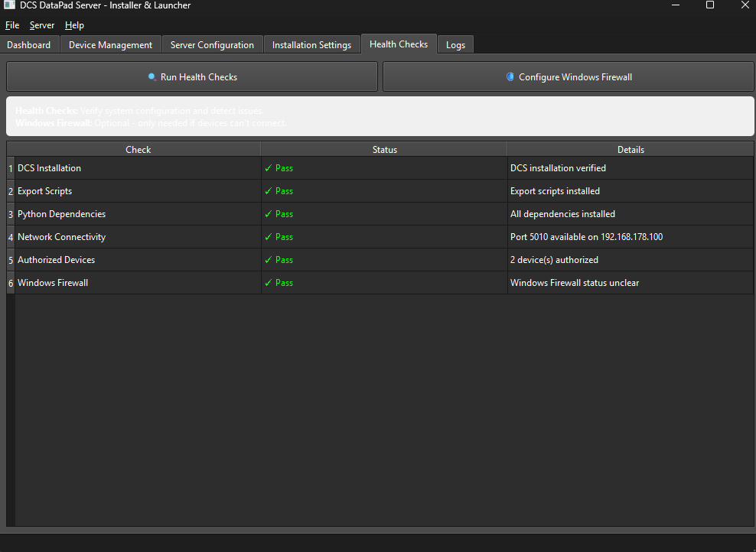Image resolution: width=756 pixels, height=552 pixels.
Task: Click the Check column header
Action: click(138, 150)
